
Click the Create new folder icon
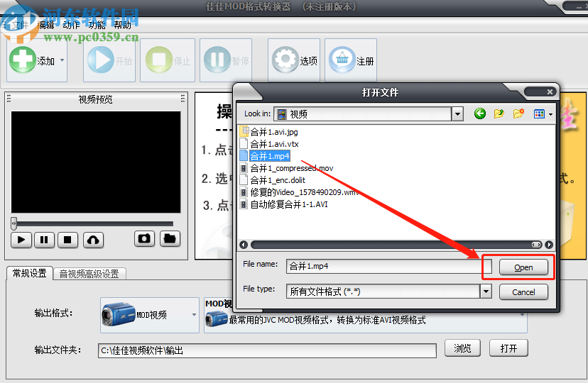(518, 113)
